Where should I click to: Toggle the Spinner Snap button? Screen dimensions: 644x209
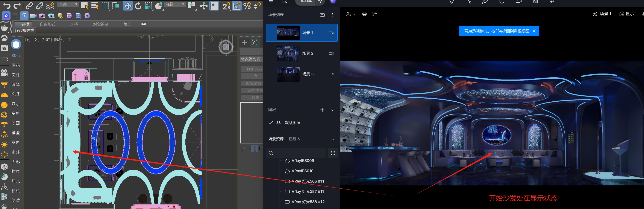click(257, 6)
